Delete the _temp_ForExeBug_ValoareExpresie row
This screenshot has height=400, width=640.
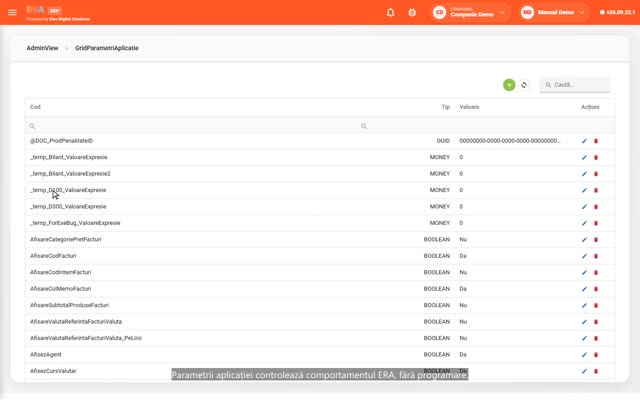point(596,223)
